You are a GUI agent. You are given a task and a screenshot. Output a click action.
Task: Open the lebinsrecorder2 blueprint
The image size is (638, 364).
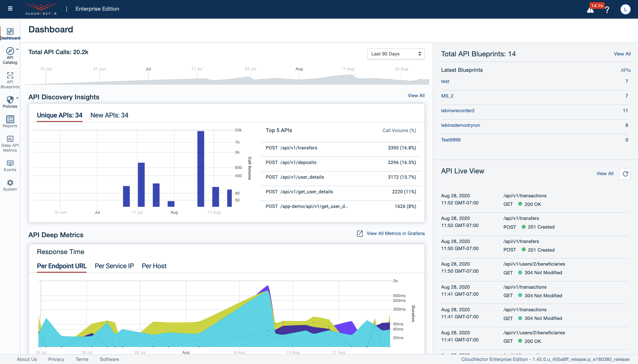[x=457, y=110]
